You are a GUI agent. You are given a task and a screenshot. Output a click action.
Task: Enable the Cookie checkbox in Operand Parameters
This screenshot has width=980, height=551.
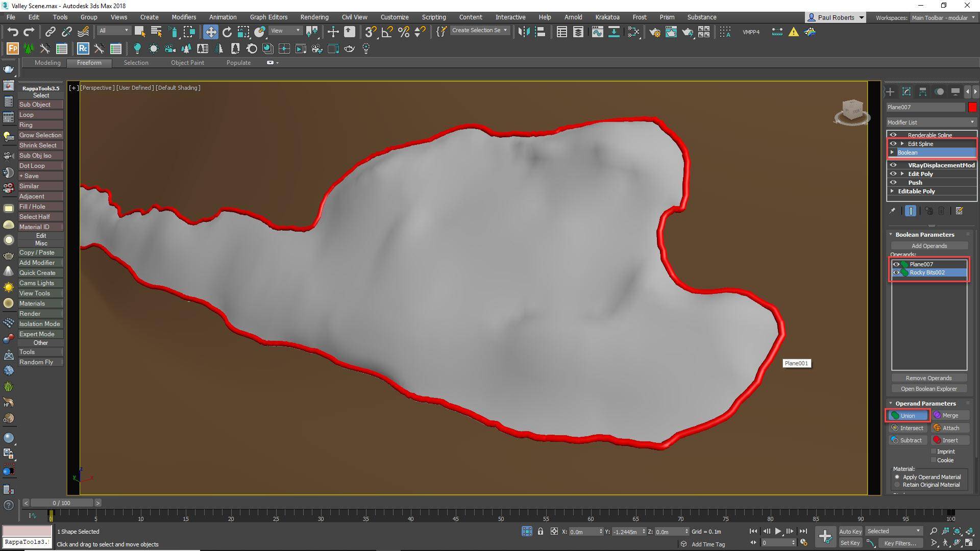[934, 460]
